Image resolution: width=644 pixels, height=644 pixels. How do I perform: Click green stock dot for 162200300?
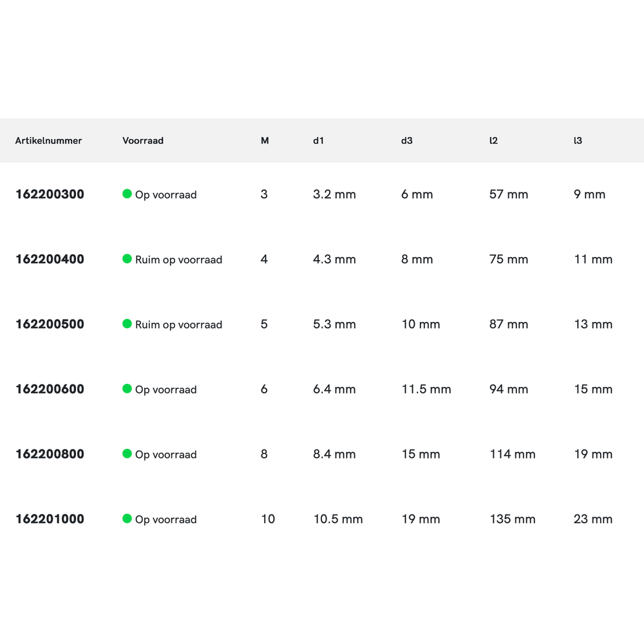(127, 194)
